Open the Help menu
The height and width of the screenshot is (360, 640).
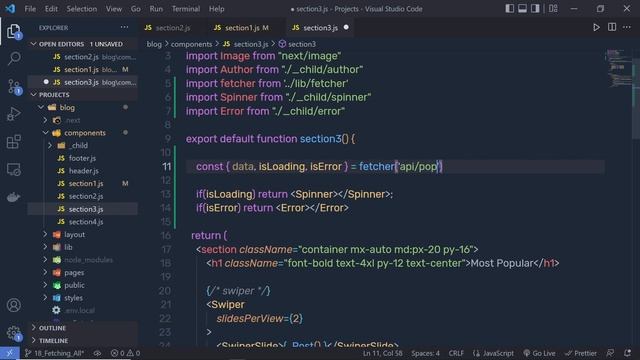(217, 9)
